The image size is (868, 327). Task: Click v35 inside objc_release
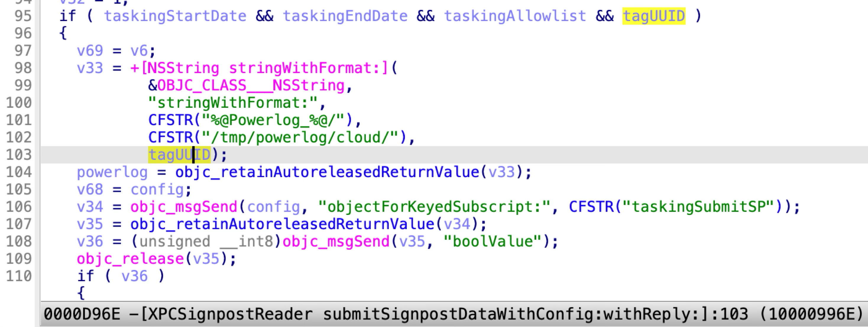206,259
